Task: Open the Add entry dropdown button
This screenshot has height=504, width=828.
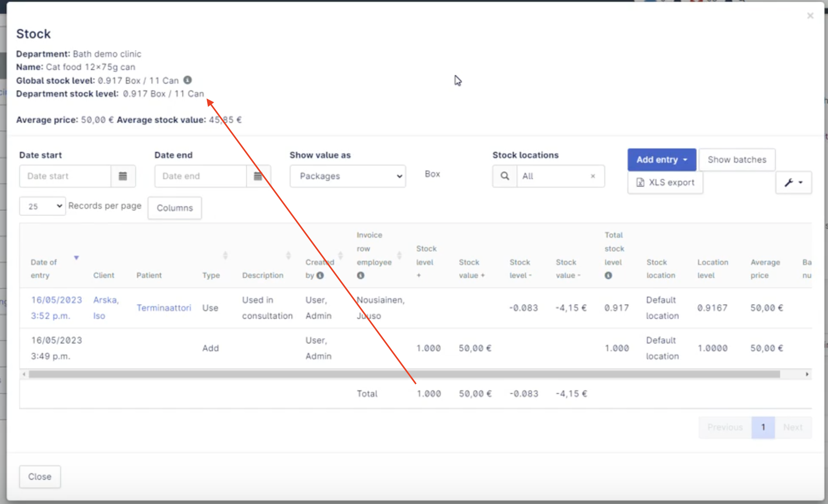Action: (661, 160)
